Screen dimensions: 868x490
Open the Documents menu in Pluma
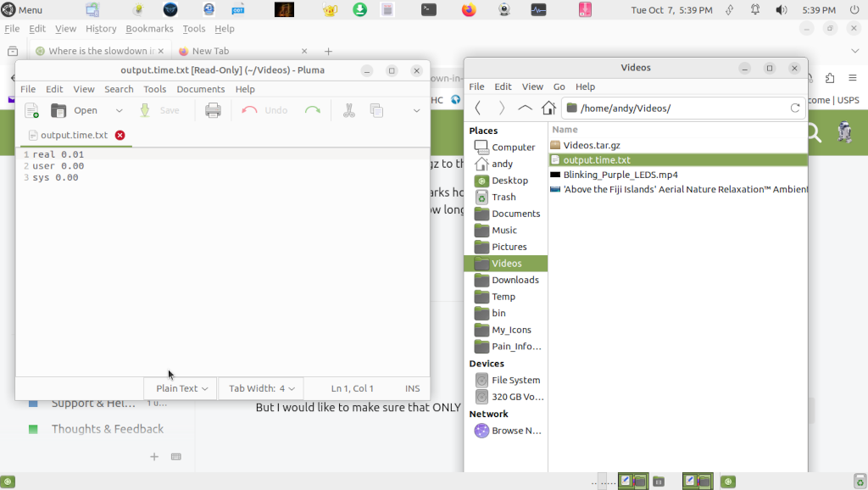pos(200,89)
